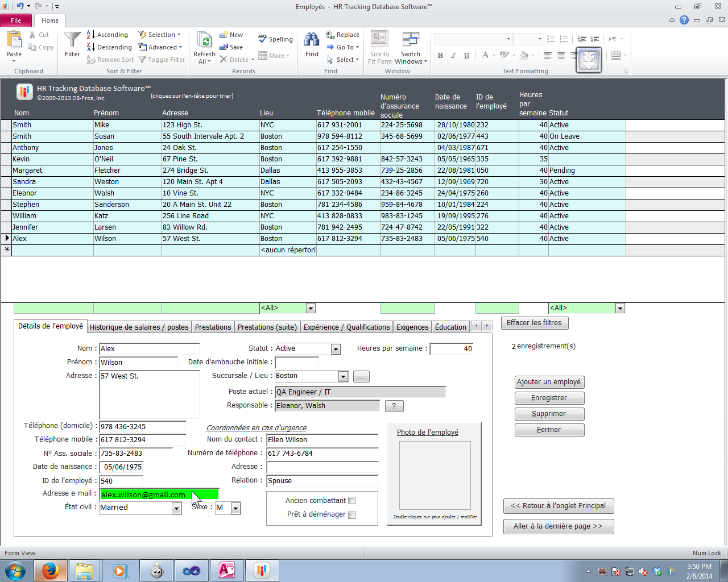Click Retour à l'onglet Principal button
This screenshot has height=582, width=728.
(x=558, y=506)
